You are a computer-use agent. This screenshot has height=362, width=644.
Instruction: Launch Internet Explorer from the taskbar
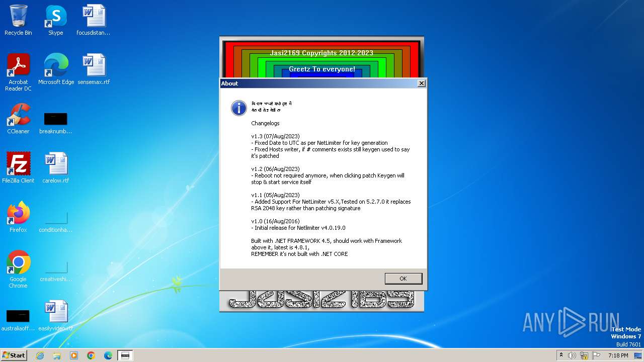40,355
